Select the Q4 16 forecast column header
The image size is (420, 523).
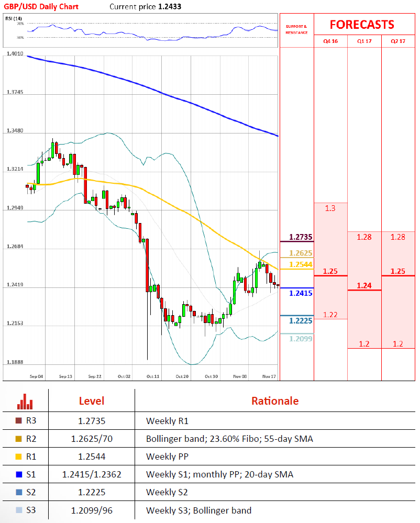coord(330,41)
